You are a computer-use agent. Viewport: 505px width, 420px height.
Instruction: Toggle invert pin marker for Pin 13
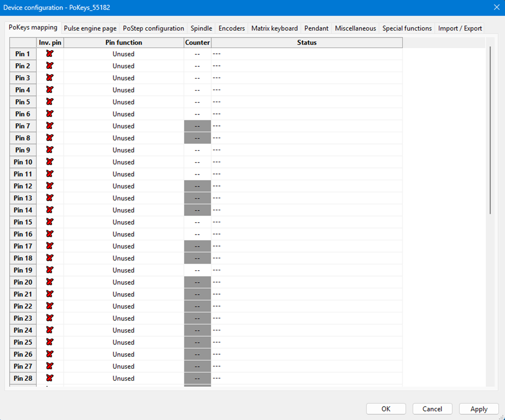(x=50, y=198)
